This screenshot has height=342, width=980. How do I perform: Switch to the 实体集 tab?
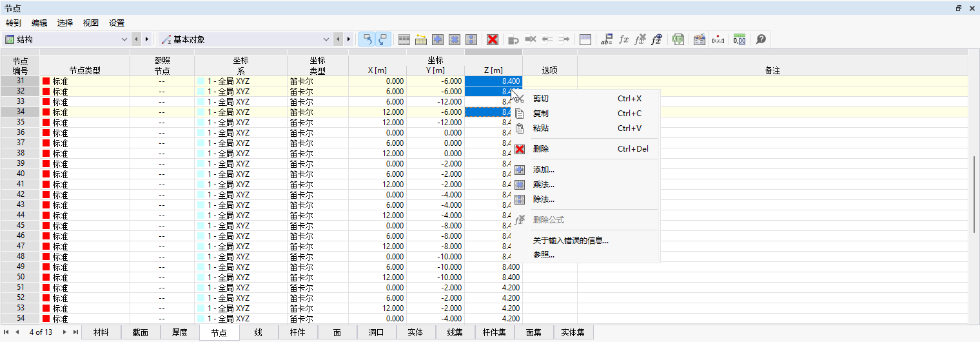[x=573, y=332]
